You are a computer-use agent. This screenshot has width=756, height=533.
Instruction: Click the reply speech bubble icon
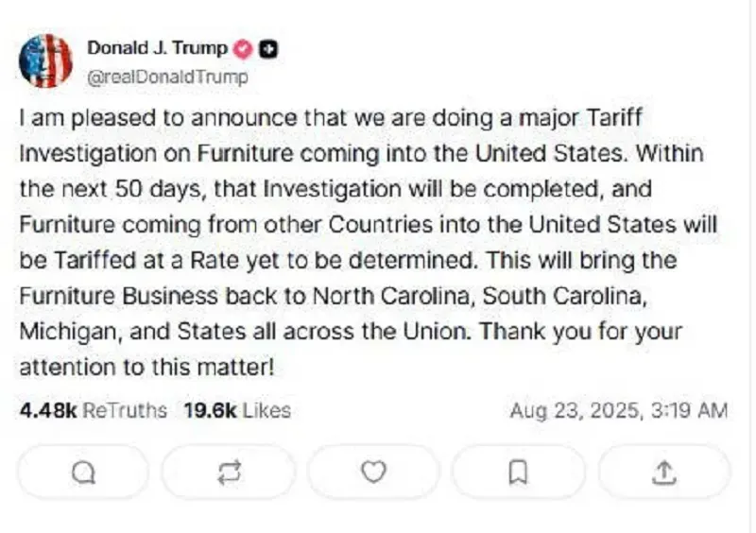pos(83,473)
